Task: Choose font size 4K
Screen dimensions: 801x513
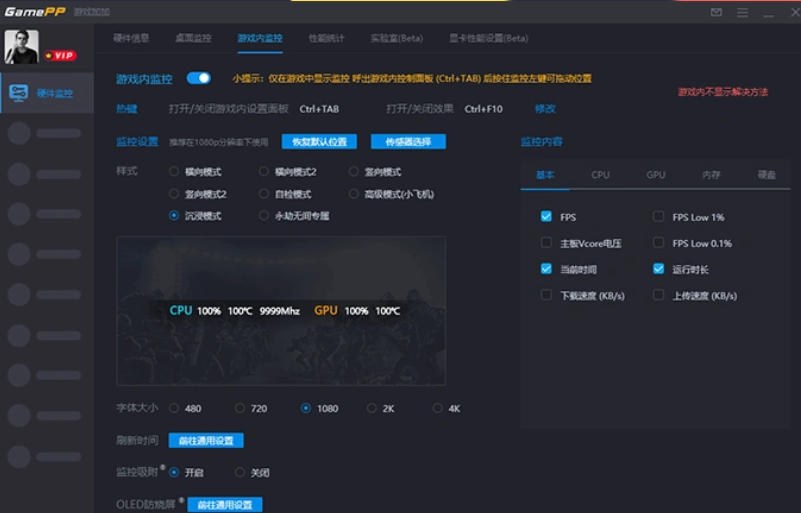Action: [x=437, y=408]
